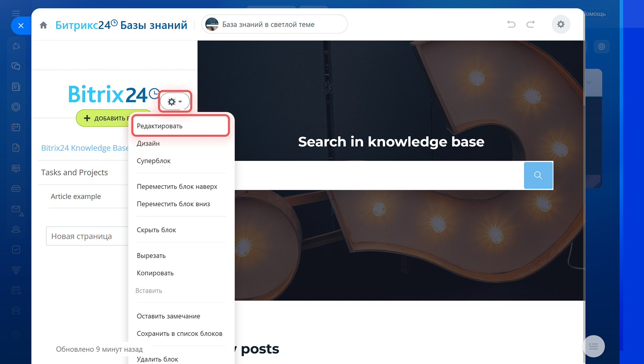Select 'Оставить замечание' entry

(168, 316)
